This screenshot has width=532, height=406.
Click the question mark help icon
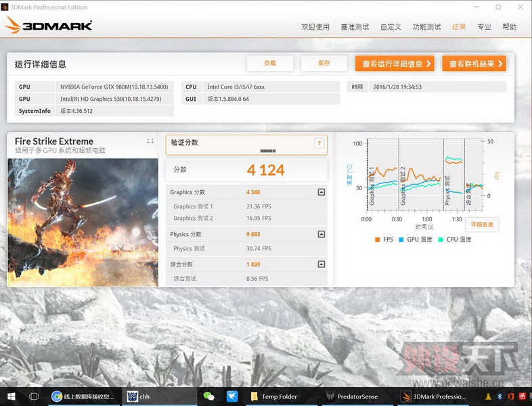click(x=319, y=143)
